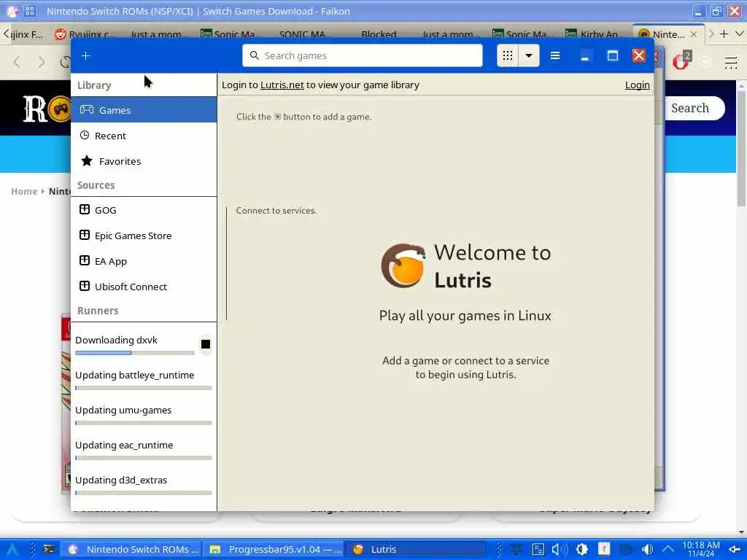The width and height of the screenshot is (747, 560).
Task: Click the Lutris taskbar entry
Action: [414, 550]
